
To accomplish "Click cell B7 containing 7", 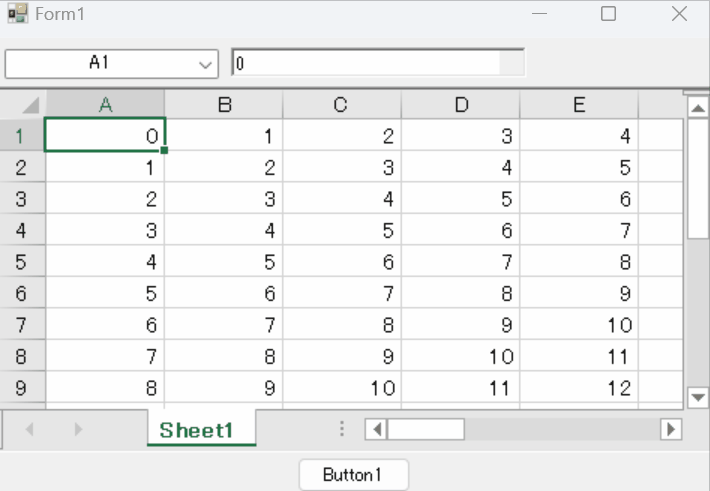I will coord(224,324).
